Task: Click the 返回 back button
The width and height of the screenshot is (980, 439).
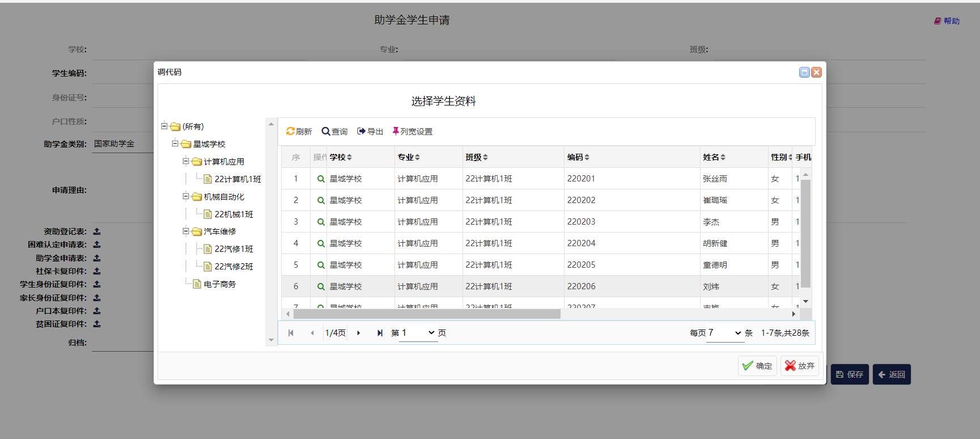Action: pyautogui.click(x=892, y=374)
